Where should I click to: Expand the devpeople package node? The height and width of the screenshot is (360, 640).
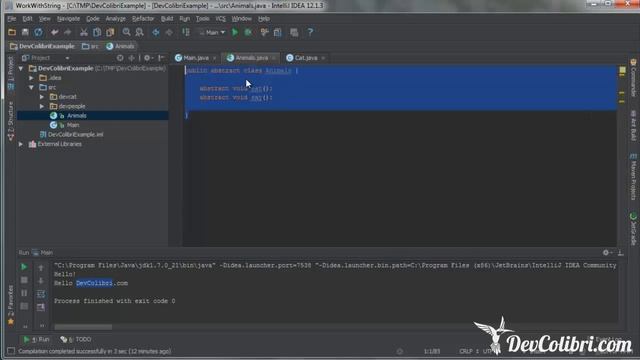pos(42,106)
